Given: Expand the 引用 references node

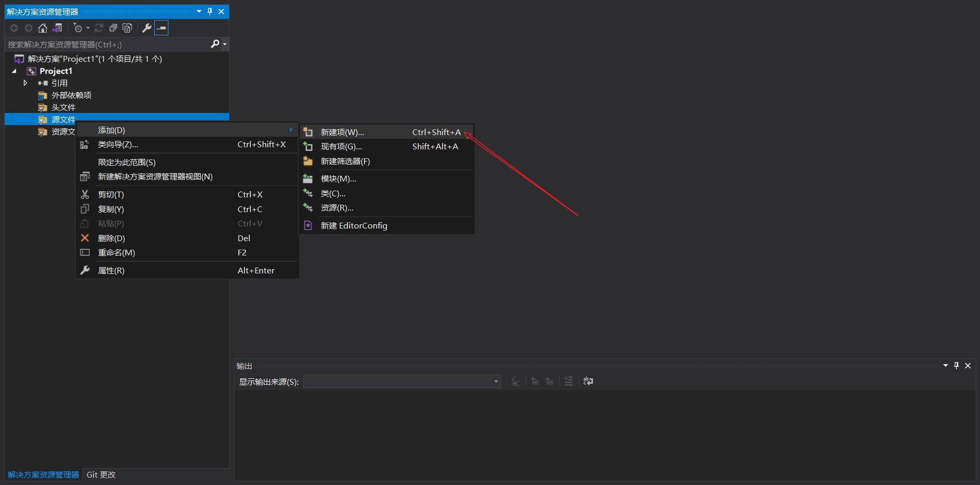Looking at the screenshot, I should (x=25, y=83).
